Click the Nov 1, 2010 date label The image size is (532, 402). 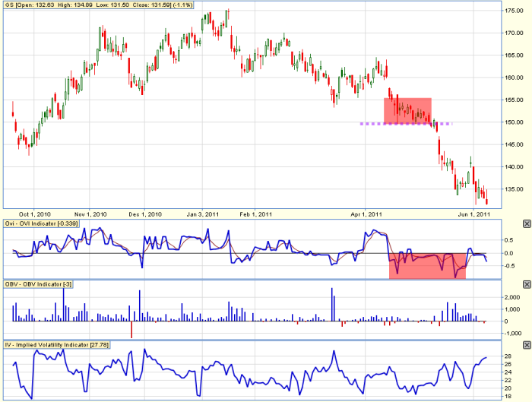pos(90,214)
